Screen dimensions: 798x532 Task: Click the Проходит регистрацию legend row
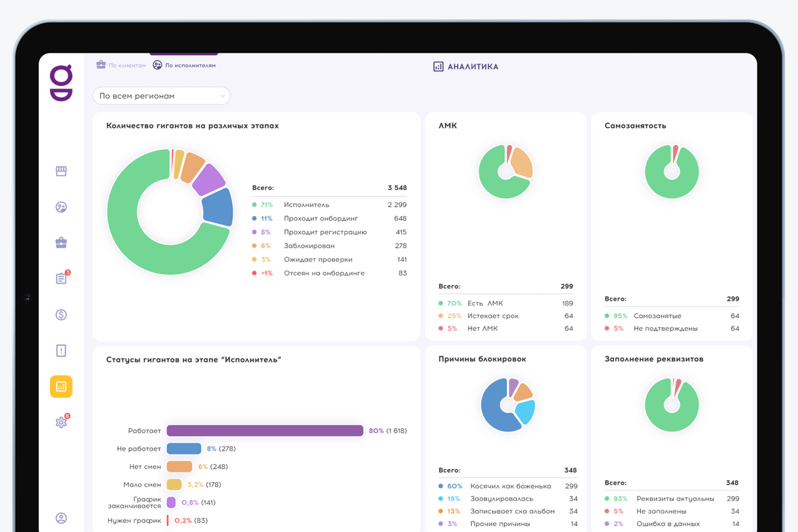click(329, 232)
